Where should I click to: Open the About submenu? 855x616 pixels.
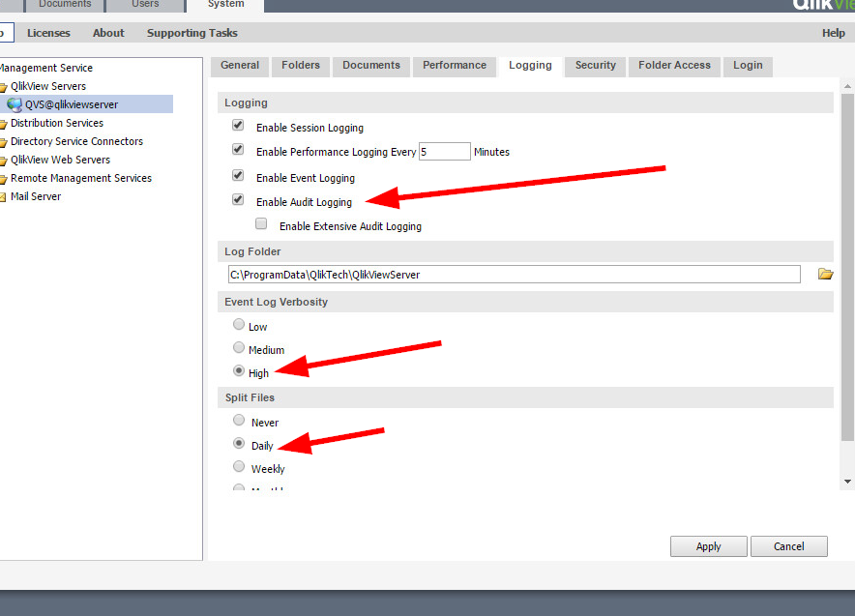[x=108, y=33]
